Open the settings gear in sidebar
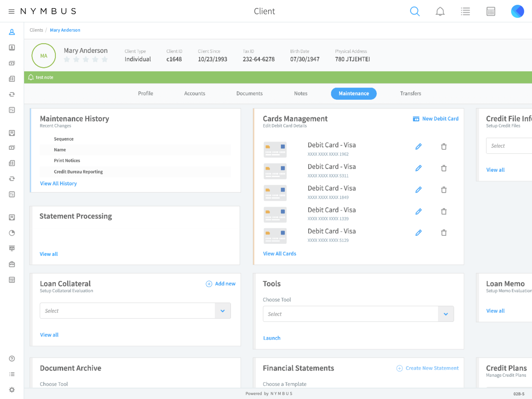The width and height of the screenshot is (532, 399). pos(12,390)
